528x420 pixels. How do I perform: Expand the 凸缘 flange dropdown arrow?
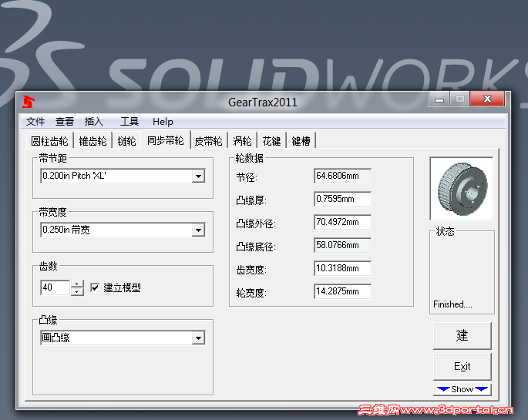198,338
